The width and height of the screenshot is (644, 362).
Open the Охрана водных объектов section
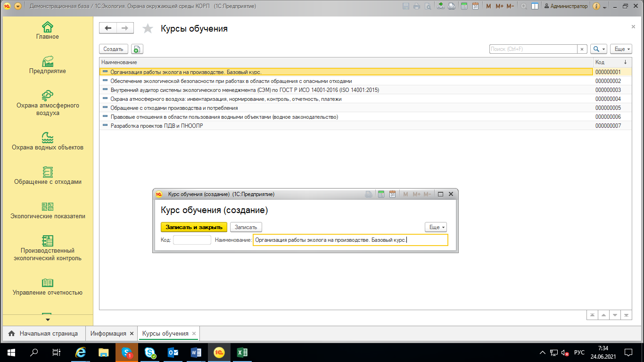[47, 141]
